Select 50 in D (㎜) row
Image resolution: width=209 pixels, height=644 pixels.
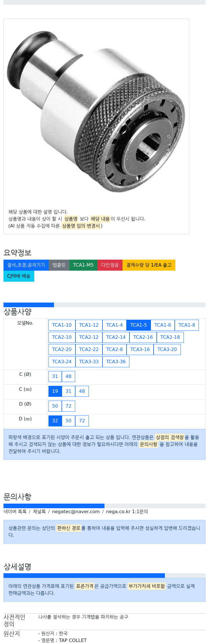tap(69, 421)
